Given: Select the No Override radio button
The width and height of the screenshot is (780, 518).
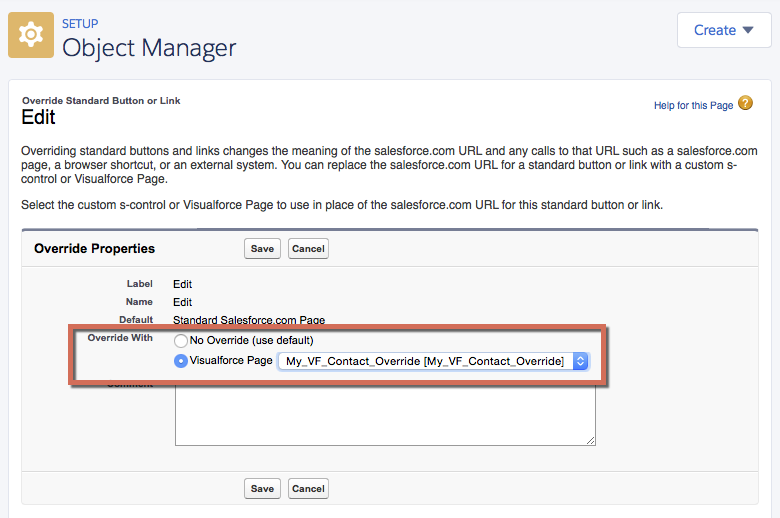Looking at the screenshot, I should (181, 341).
